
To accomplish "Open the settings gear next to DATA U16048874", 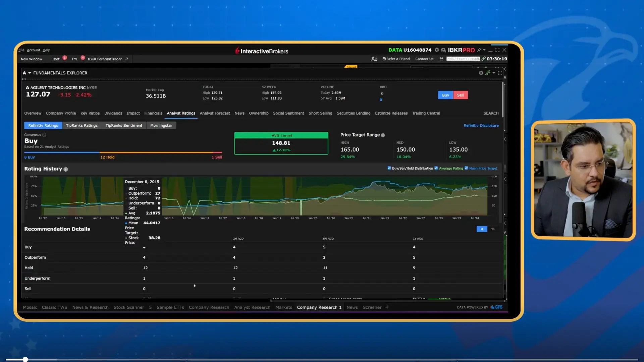I will coord(437,50).
